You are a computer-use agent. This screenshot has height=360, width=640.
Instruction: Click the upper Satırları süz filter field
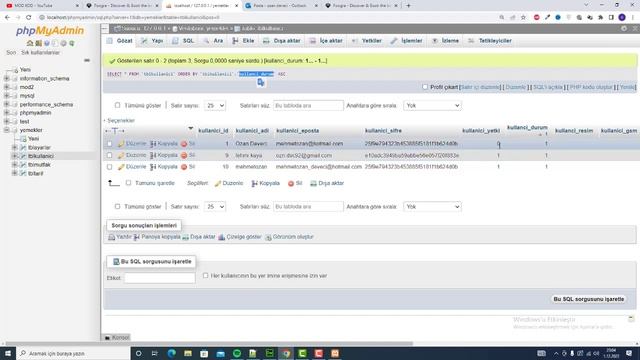click(308, 106)
